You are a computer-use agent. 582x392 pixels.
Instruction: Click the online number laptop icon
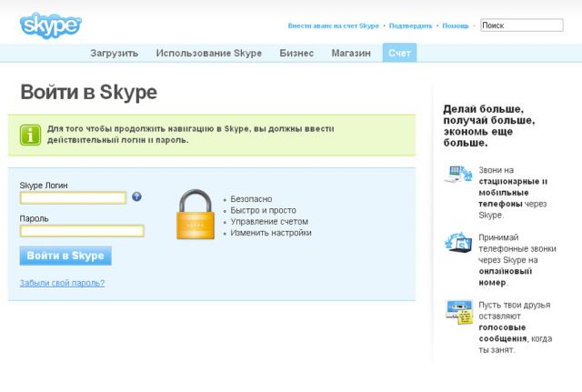[458, 243]
